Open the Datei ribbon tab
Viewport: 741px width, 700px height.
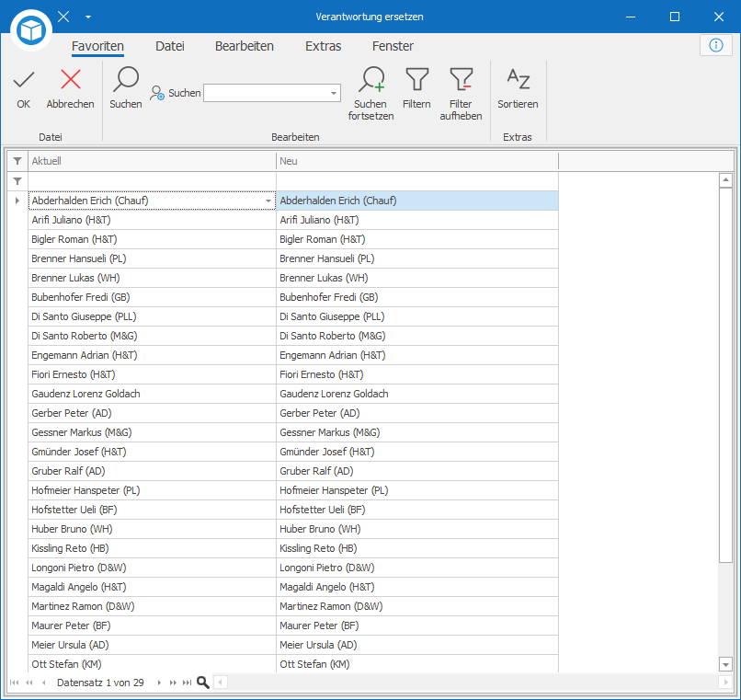click(170, 46)
